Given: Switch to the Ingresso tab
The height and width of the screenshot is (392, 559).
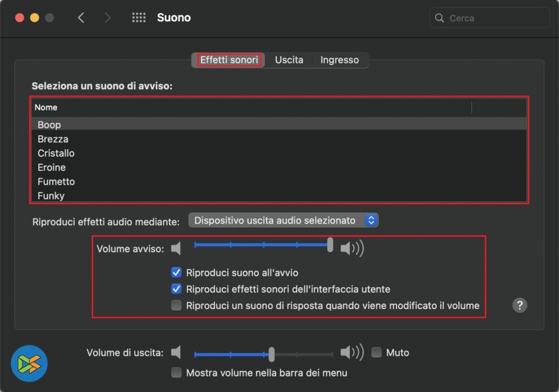Looking at the screenshot, I should (x=339, y=60).
